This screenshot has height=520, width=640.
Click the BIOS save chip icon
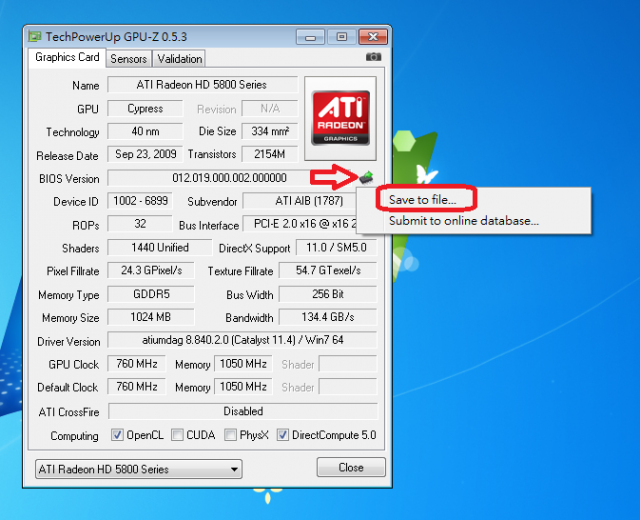(x=367, y=177)
